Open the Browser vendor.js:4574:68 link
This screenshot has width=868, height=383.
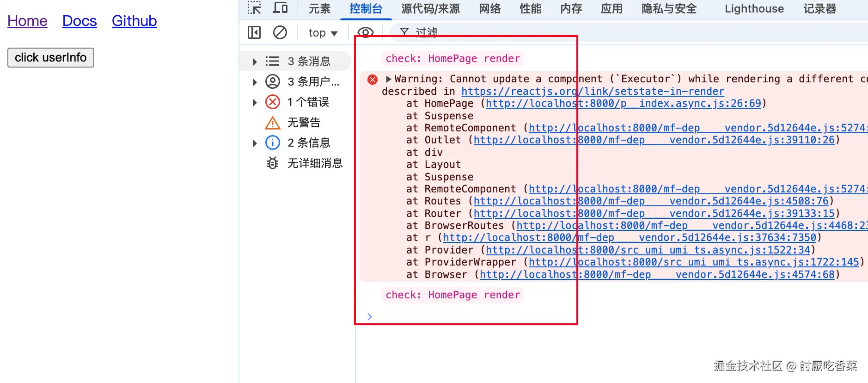point(657,274)
